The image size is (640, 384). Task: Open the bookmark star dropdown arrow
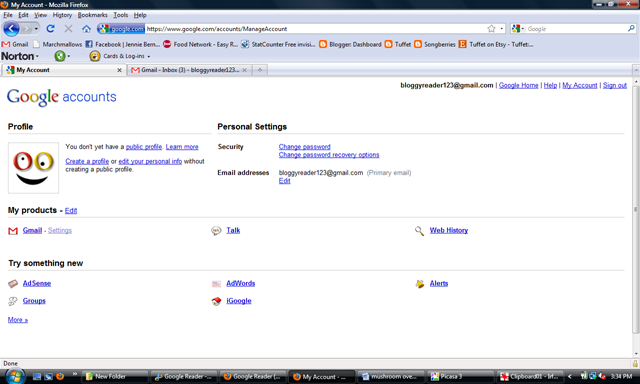click(502, 29)
